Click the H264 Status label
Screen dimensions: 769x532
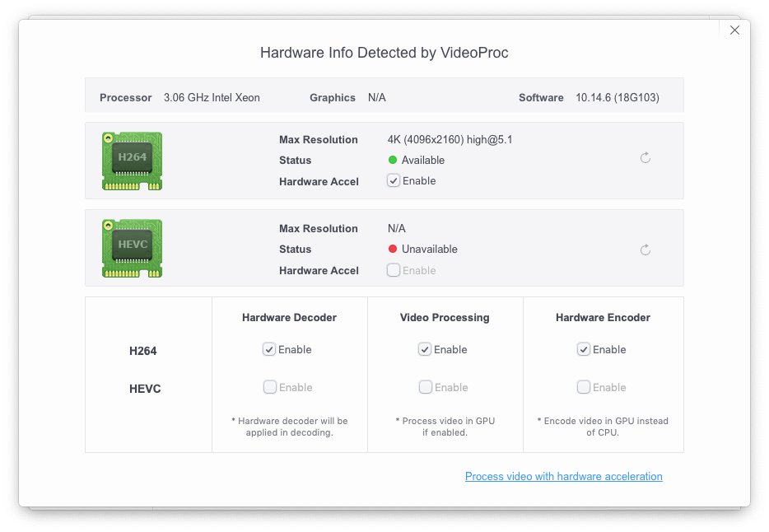click(x=296, y=161)
